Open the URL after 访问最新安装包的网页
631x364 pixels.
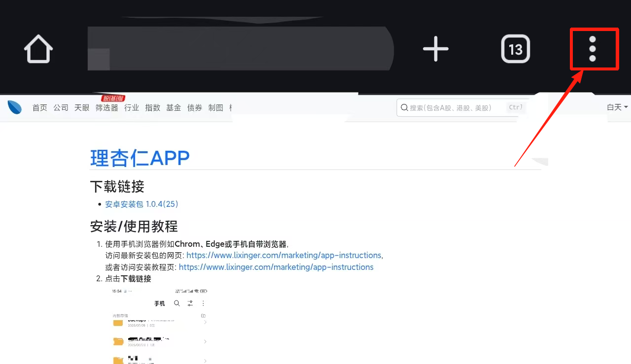point(283,255)
